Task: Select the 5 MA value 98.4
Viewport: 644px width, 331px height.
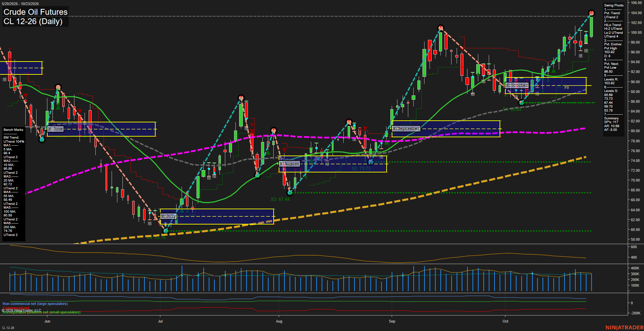Action: pos(6,153)
